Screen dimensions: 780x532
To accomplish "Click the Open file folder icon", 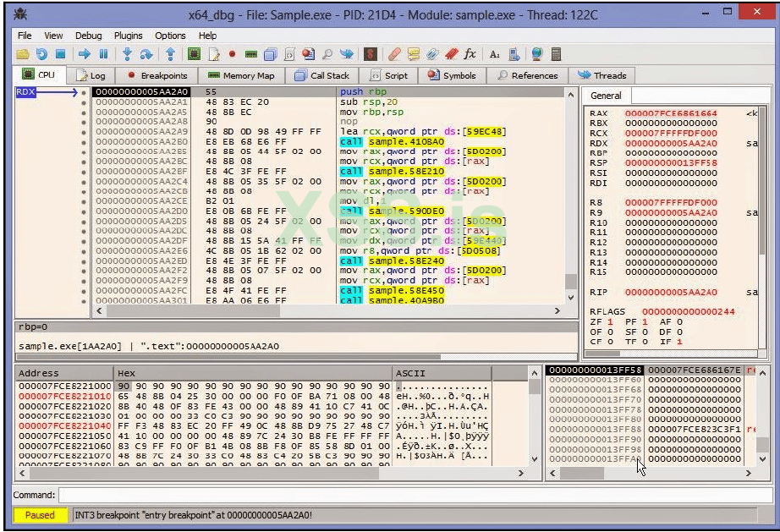I will (23, 54).
